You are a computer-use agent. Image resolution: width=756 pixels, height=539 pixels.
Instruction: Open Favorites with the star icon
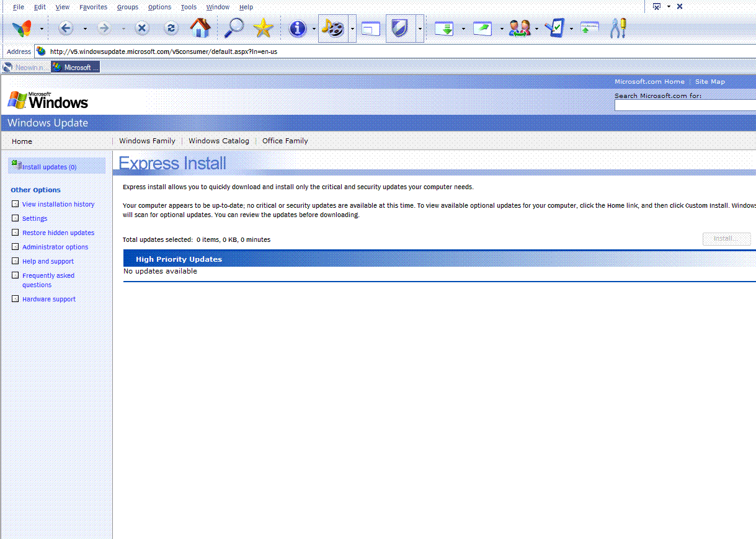[x=263, y=28]
